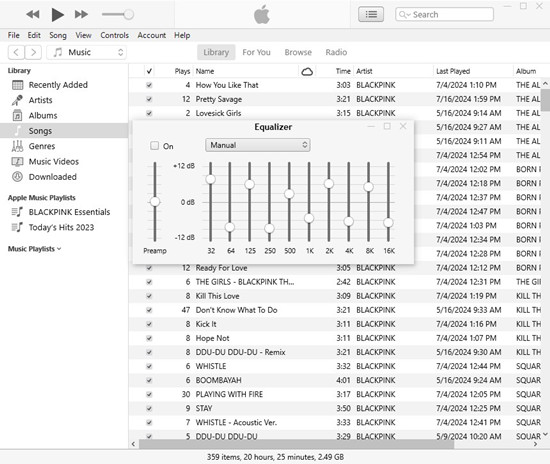550x464 pixels.
Task: Click the search magnifier icon
Action: coord(403,14)
